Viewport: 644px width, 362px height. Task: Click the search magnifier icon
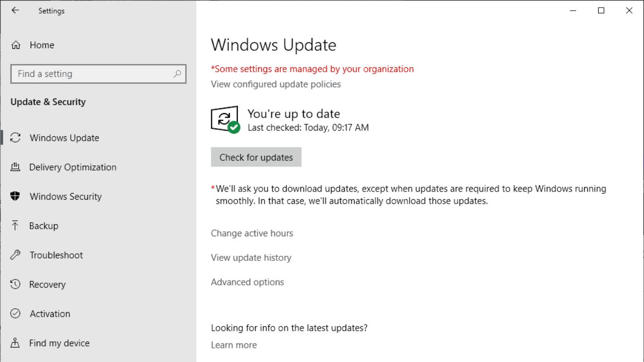(177, 74)
